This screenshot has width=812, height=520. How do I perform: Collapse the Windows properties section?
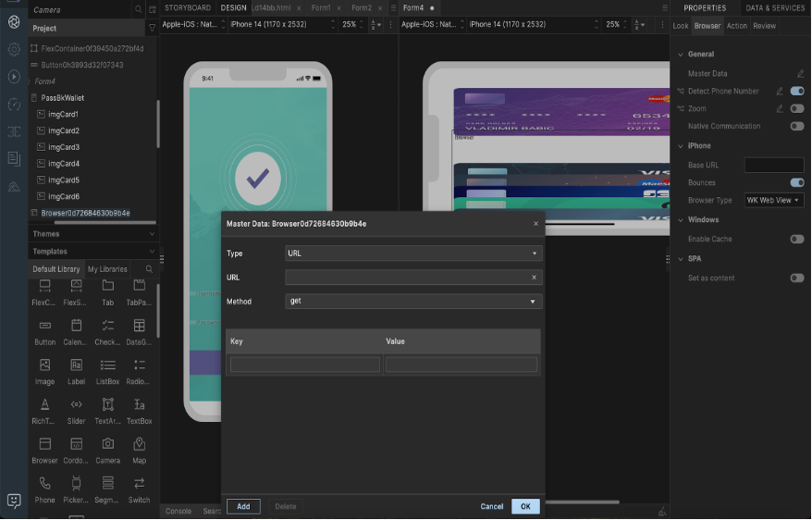pyautogui.click(x=681, y=220)
